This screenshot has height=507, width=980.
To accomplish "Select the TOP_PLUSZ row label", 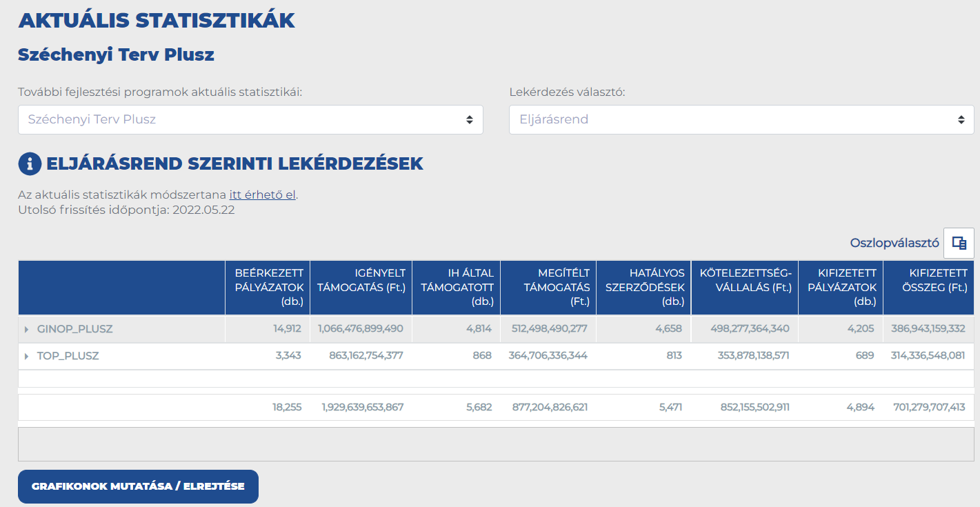I will [x=68, y=356].
